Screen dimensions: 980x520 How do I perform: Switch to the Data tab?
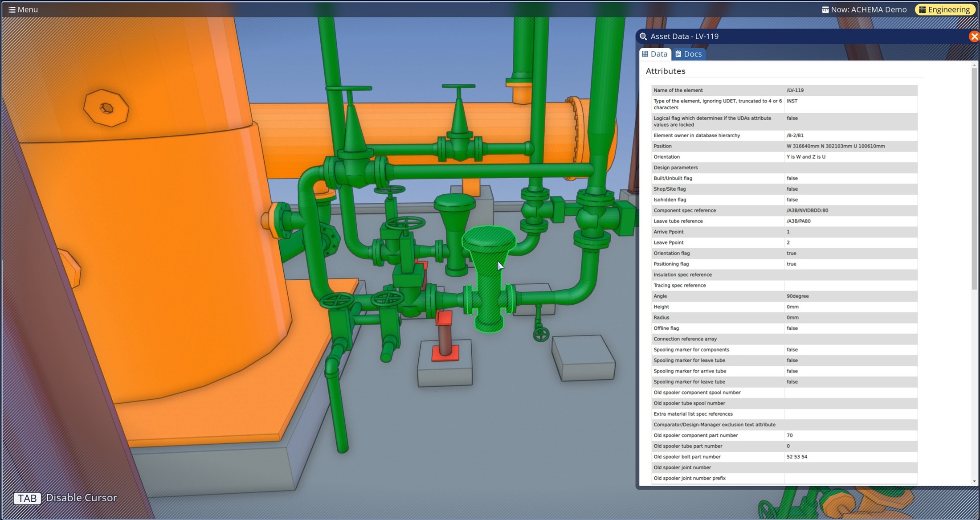(x=655, y=54)
